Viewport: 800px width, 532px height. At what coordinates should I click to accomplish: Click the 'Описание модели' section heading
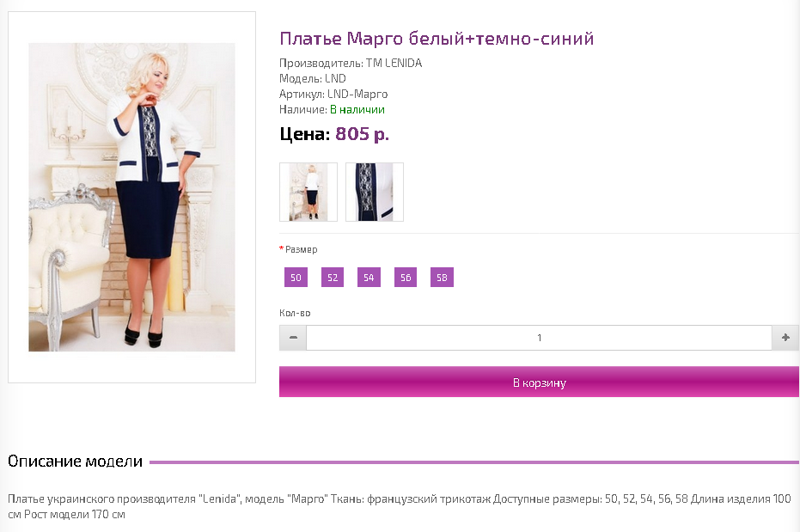pyautogui.click(x=75, y=462)
